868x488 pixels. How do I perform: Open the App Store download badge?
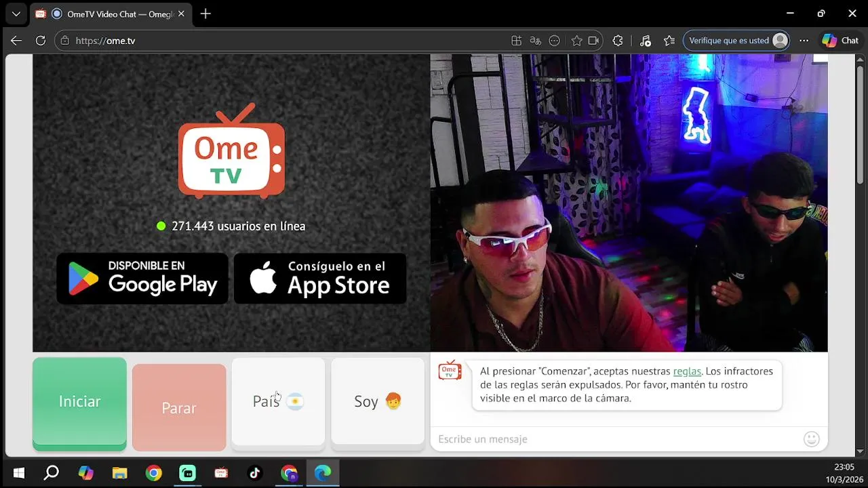coord(320,279)
